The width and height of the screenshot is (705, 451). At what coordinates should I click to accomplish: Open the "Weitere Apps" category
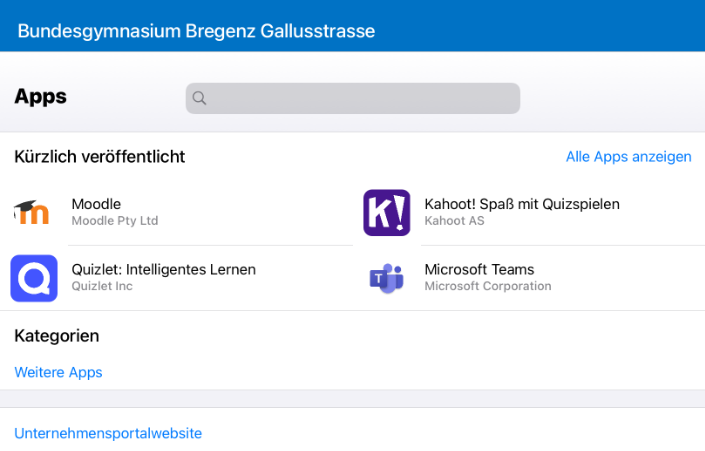click(x=58, y=372)
